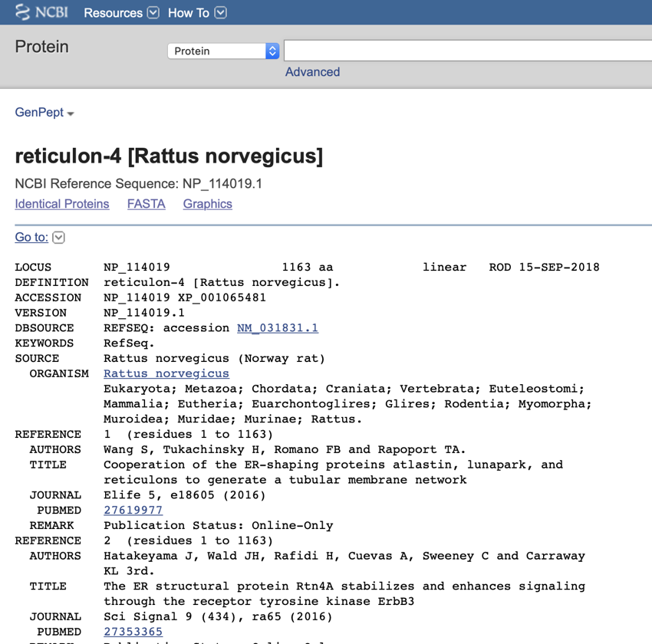Open the Identical Proteins link

pos(62,204)
